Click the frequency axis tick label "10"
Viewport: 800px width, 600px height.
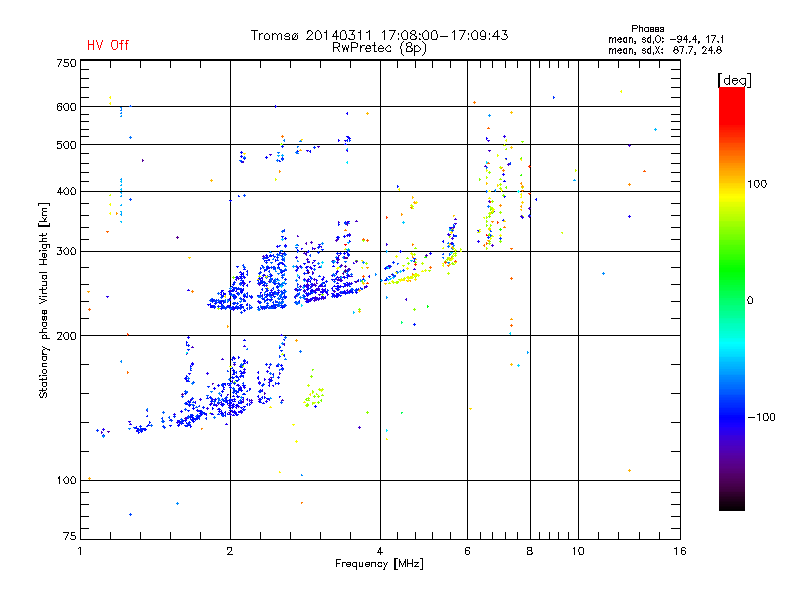click(x=578, y=551)
